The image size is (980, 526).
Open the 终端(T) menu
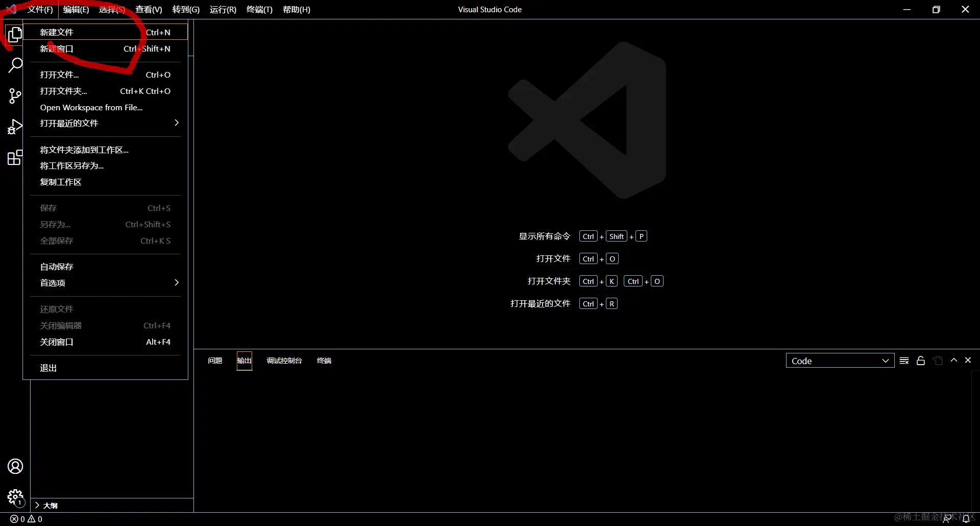coord(259,9)
